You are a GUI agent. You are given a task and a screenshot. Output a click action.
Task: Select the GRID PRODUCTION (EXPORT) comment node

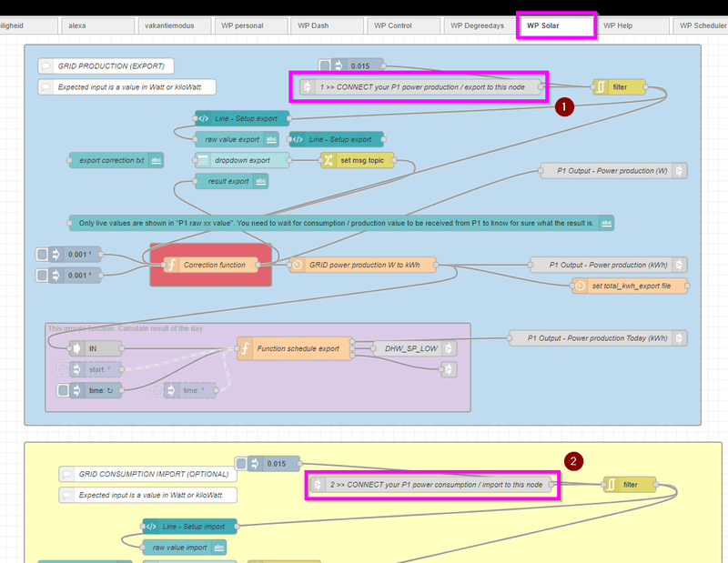(x=106, y=65)
